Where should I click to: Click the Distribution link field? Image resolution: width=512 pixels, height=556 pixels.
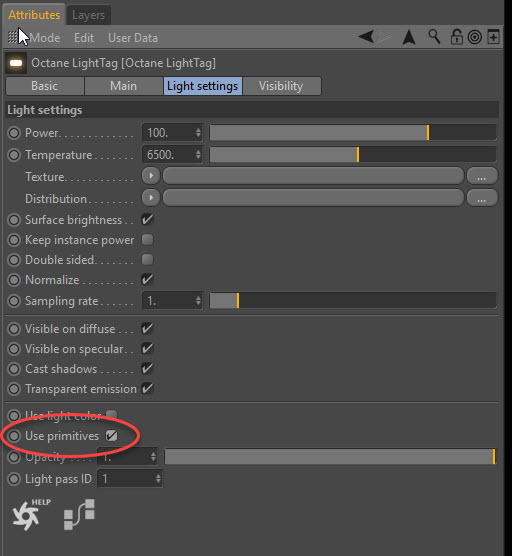pos(313,198)
